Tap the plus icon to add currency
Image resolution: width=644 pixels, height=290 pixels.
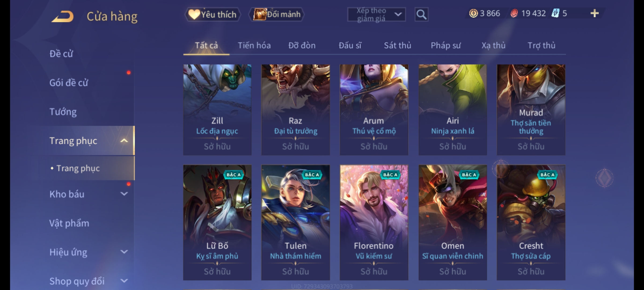(x=595, y=13)
